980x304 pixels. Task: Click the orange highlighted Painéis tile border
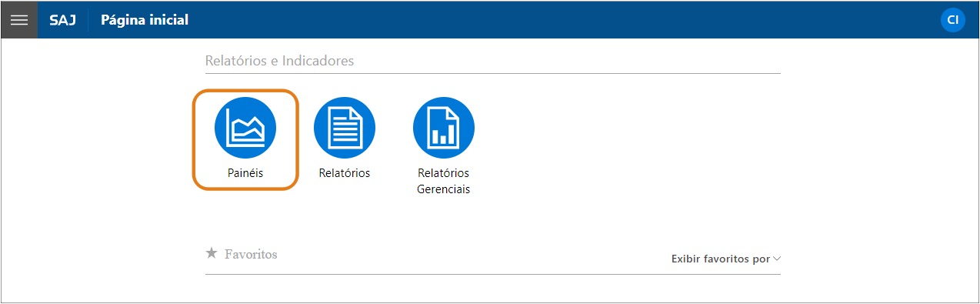point(245,90)
